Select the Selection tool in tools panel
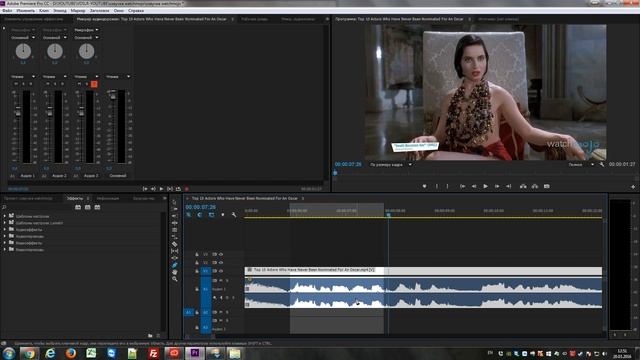The image size is (640, 360). tap(175, 202)
